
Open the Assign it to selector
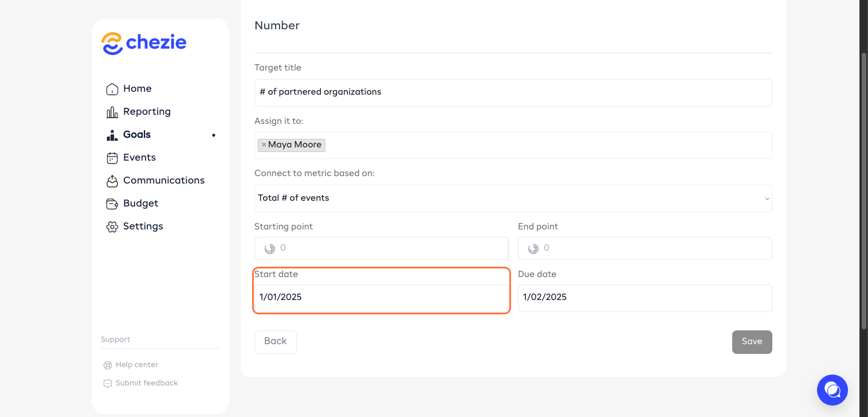click(544, 145)
